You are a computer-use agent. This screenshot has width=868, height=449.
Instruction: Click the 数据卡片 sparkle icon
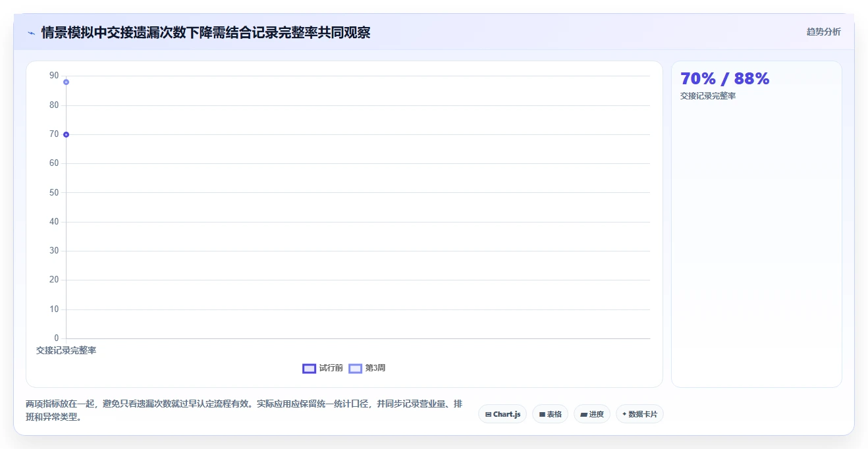click(x=624, y=414)
